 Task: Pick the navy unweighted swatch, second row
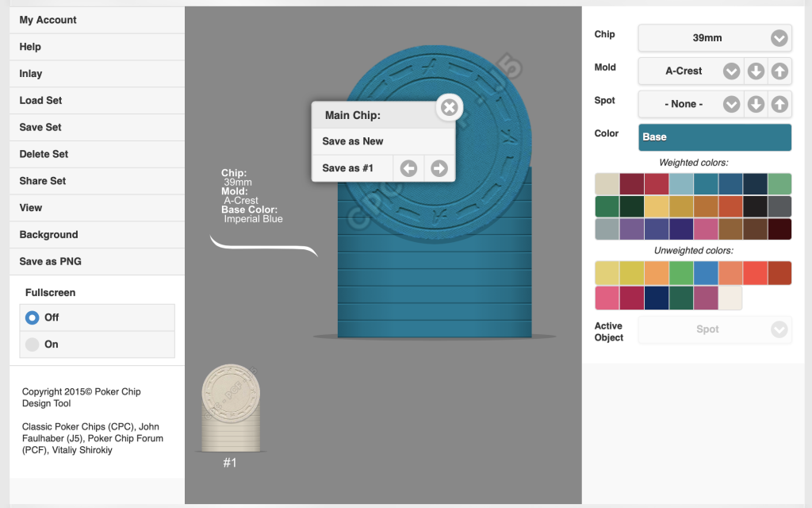click(x=657, y=298)
